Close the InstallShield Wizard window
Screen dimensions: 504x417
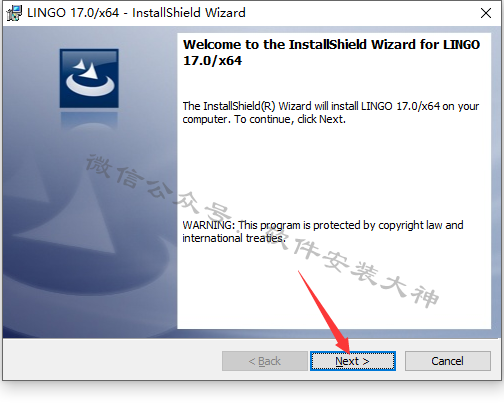[486, 13]
